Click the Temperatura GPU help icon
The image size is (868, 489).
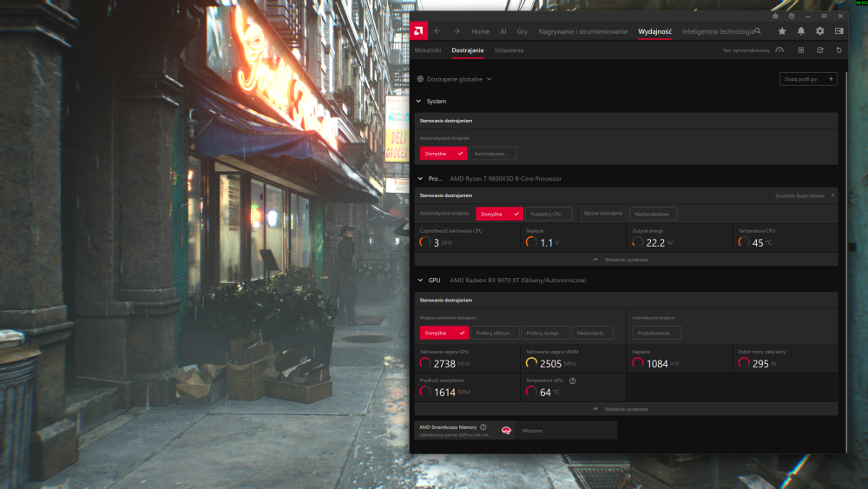coord(572,380)
